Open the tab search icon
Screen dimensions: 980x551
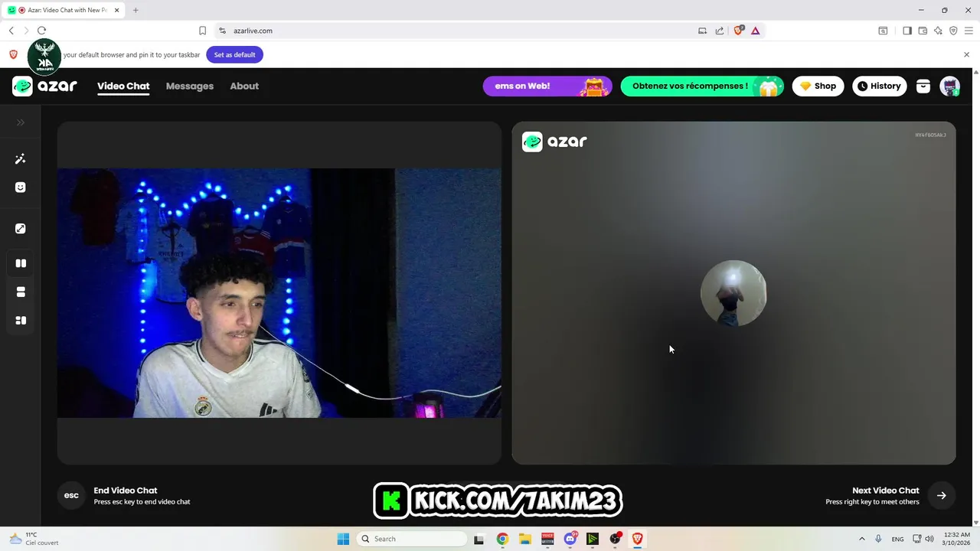(x=883, y=31)
